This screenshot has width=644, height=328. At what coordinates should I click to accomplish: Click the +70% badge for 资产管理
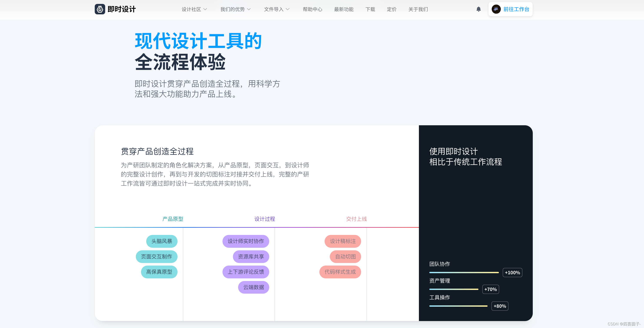pos(490,289)
